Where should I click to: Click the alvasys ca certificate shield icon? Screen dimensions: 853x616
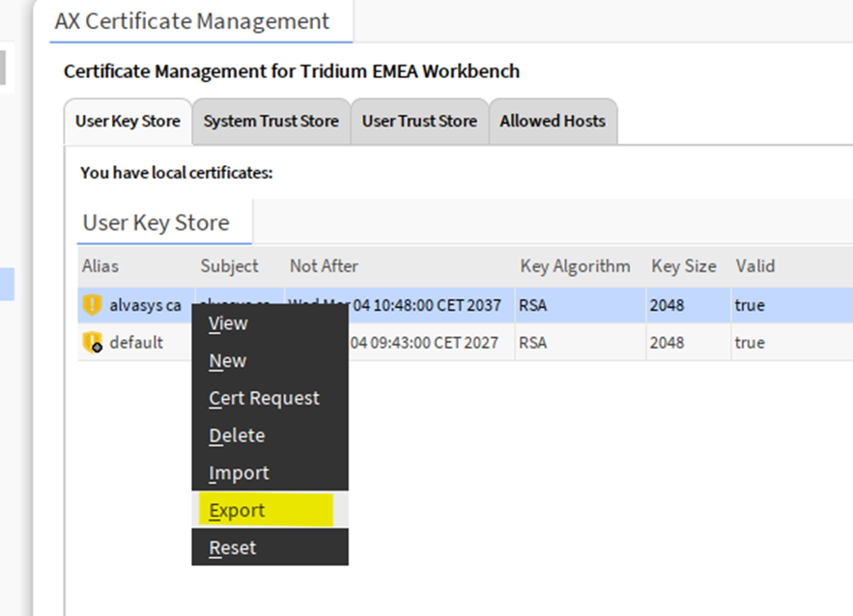[92, 305]
